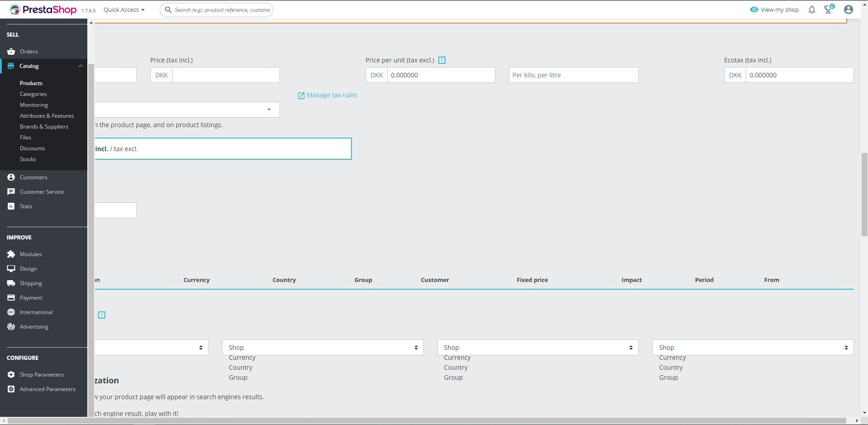Image resolution: width=868 pixels, height=425 pixels.
Task: Click the search magnifier icon
Action: [x=168, y=10]
